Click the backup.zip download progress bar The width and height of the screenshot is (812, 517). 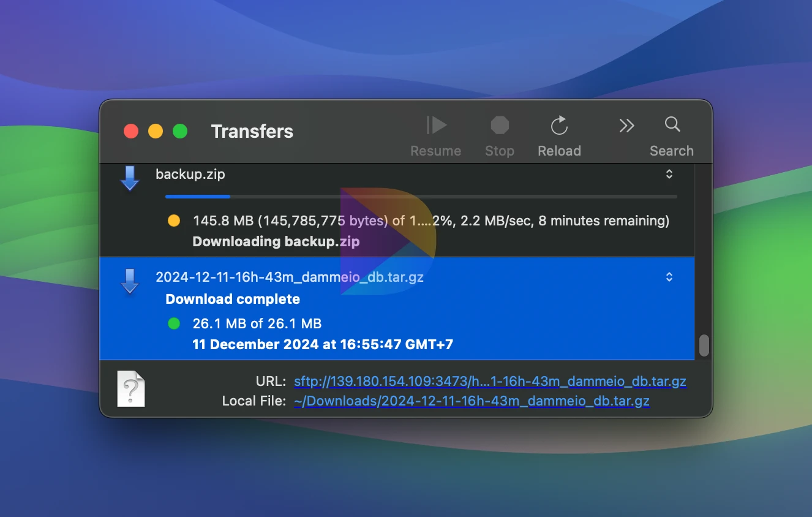(421, 197)
